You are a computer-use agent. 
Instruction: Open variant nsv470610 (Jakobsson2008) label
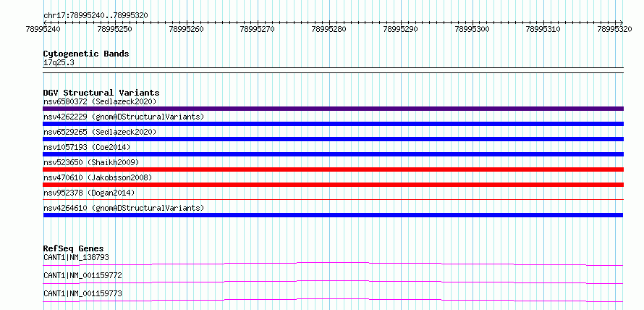click(98, 177)
